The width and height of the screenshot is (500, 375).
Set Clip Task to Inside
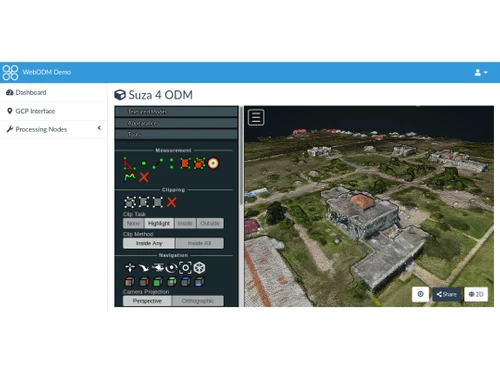click(x=185, y=223)
